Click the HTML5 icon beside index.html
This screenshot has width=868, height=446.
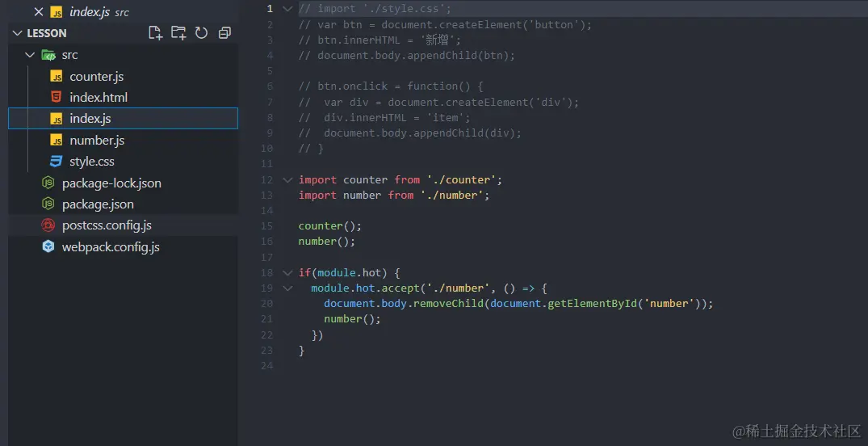[56, 98]
